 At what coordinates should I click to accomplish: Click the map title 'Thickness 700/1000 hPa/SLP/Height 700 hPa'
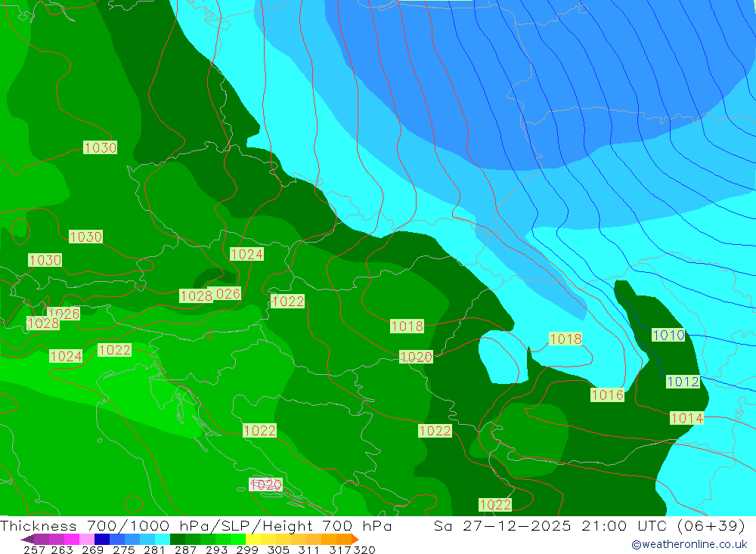[x=197, y=525]
